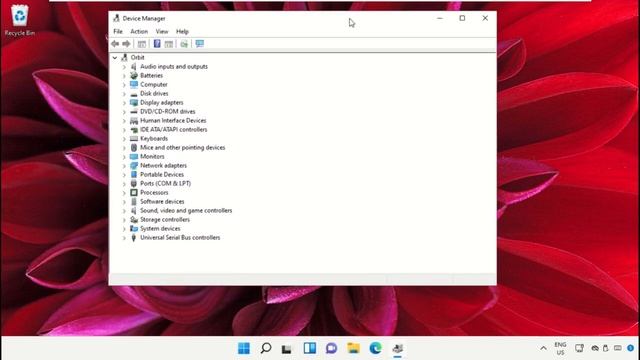Expand the Keyboards category

[124, 138]
